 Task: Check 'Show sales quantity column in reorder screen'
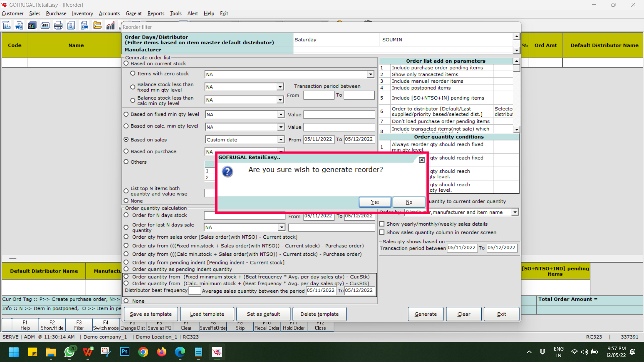click(x=382, y=232)
